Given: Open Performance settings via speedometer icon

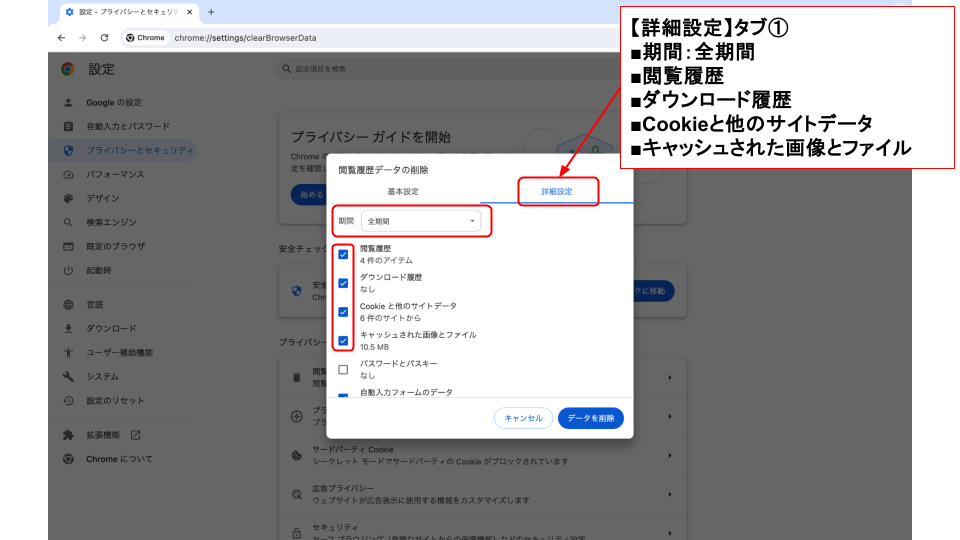Looking at the screenshot, I should pos(68,174).
